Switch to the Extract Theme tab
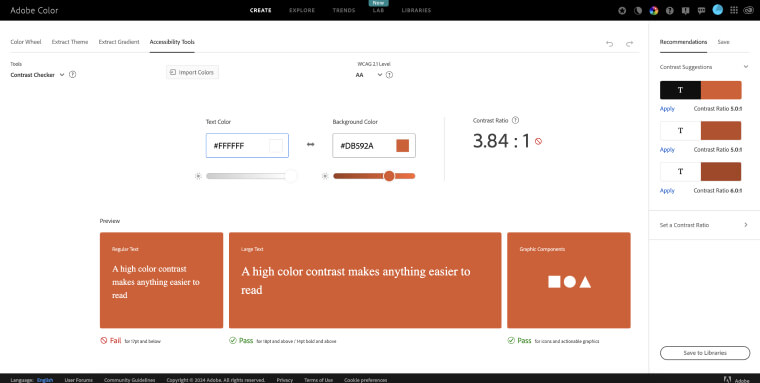Screen dimensions: 760x383 pos(70,42)
